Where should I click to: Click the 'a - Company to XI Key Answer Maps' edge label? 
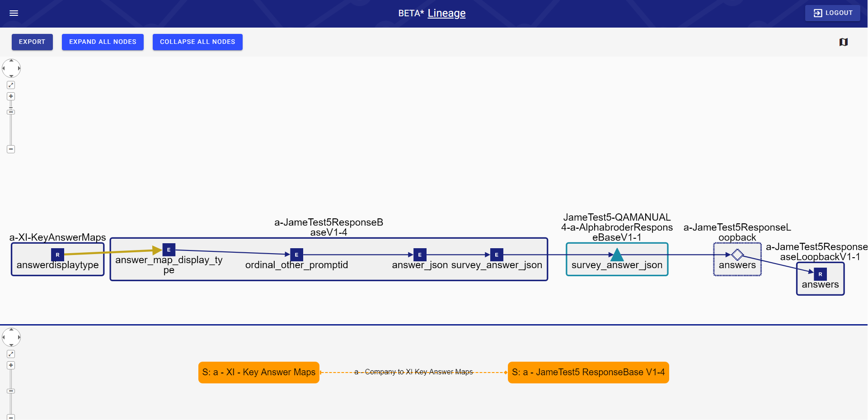coord(413,372)
